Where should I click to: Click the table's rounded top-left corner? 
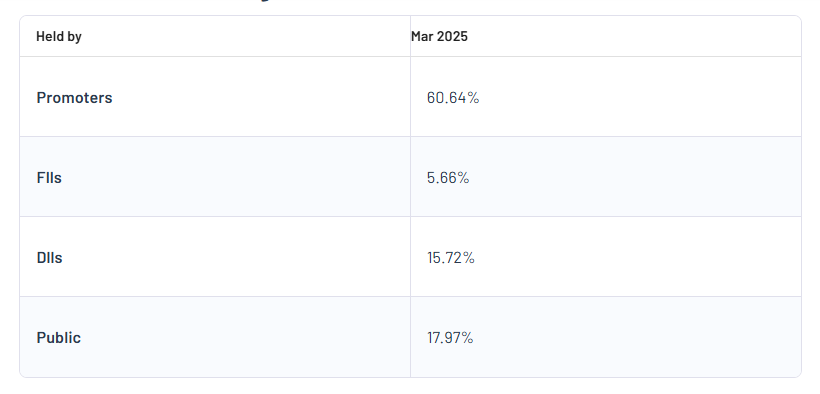22,18
